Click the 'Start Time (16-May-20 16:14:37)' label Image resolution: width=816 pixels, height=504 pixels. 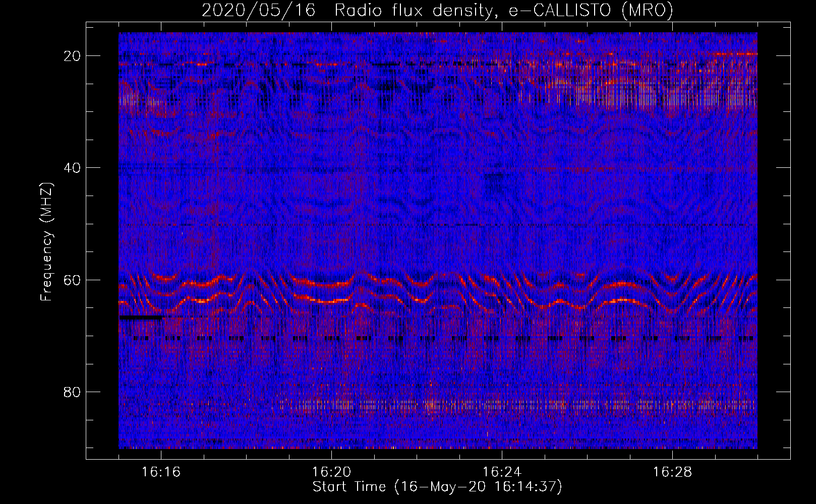pyautogui.click(x=437, y=487)
